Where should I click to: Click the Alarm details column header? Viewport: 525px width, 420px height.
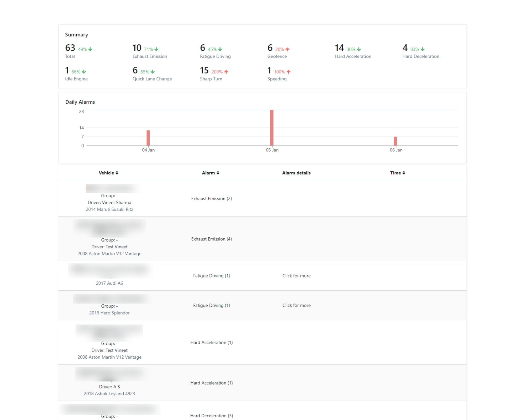click(296, 173)
